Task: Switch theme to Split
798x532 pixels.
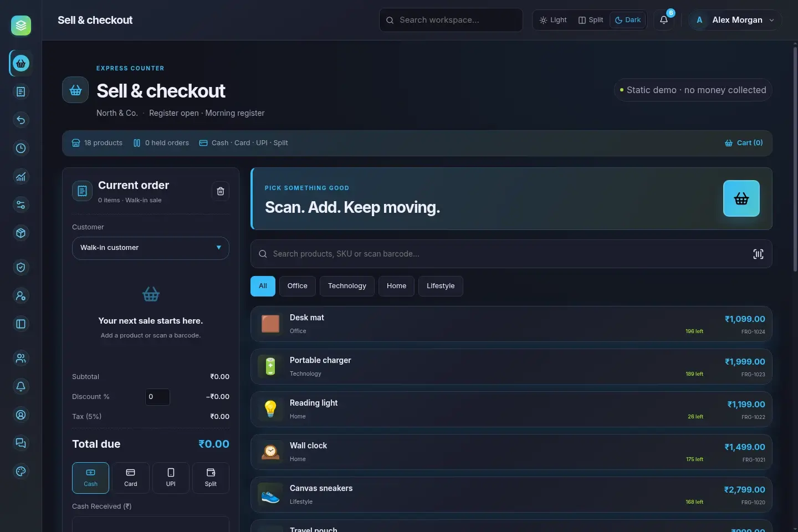Action: tap(591, 20)
